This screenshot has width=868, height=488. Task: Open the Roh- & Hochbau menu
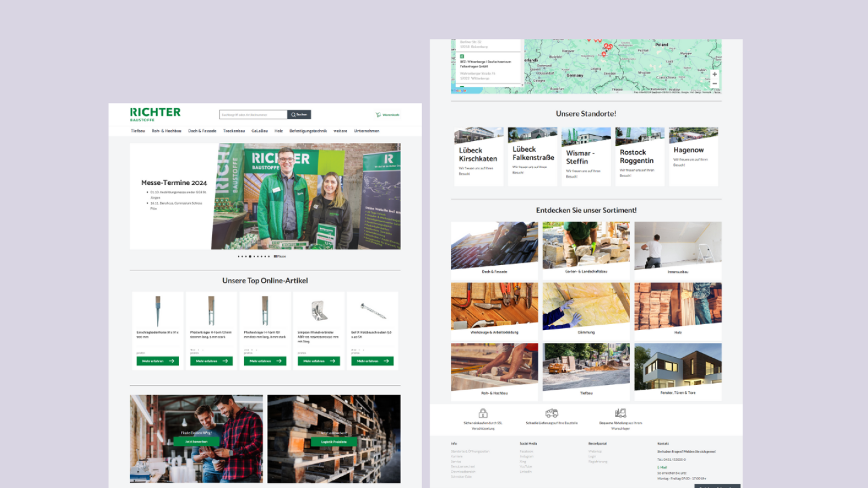(x=166, y=131)
